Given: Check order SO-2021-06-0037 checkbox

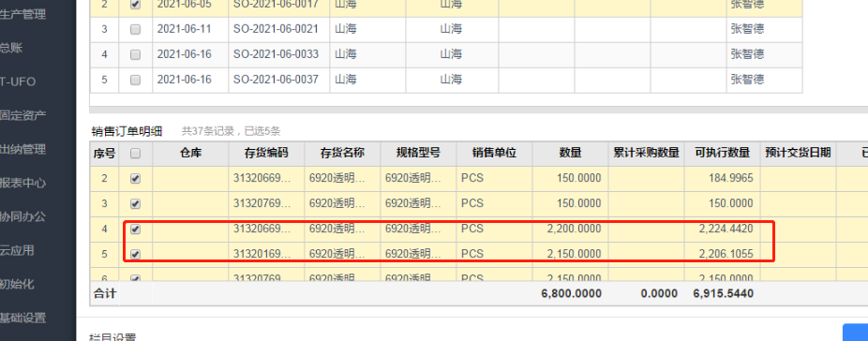Looking at the screenshot, I should coord(135,81).
